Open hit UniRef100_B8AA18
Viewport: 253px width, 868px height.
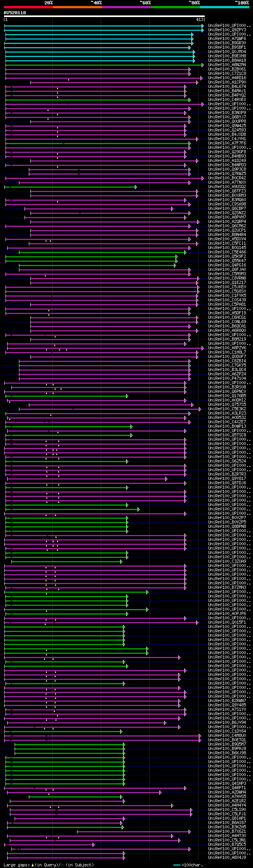coord(227,60)
